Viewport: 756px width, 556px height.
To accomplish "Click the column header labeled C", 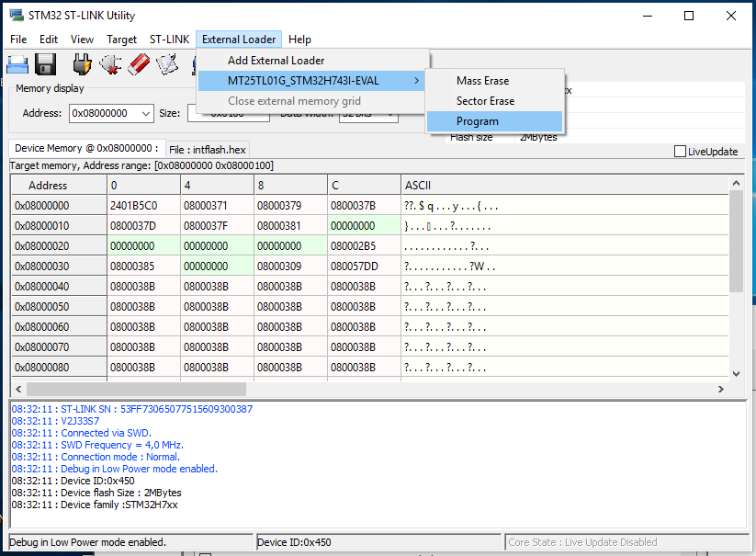I will (365, 185).
